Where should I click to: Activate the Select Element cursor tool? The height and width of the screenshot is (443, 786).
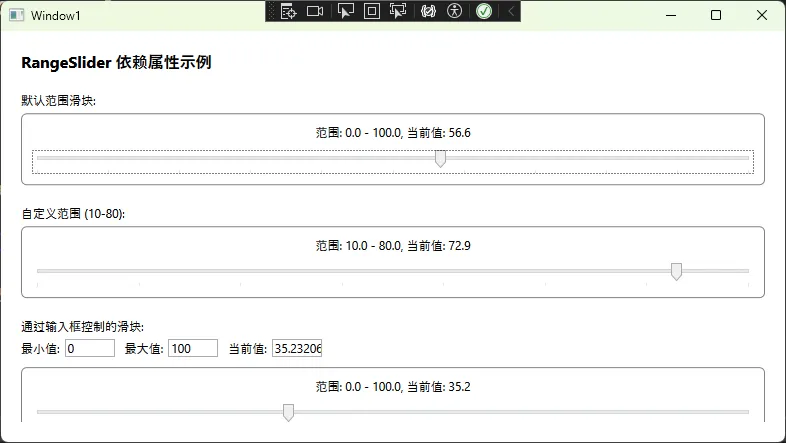tap(346, 11)
